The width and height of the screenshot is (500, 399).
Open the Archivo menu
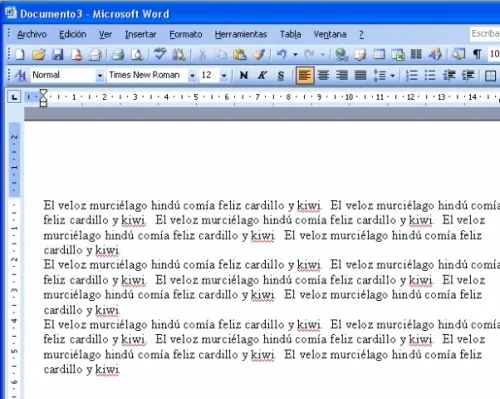click(32, 34)
